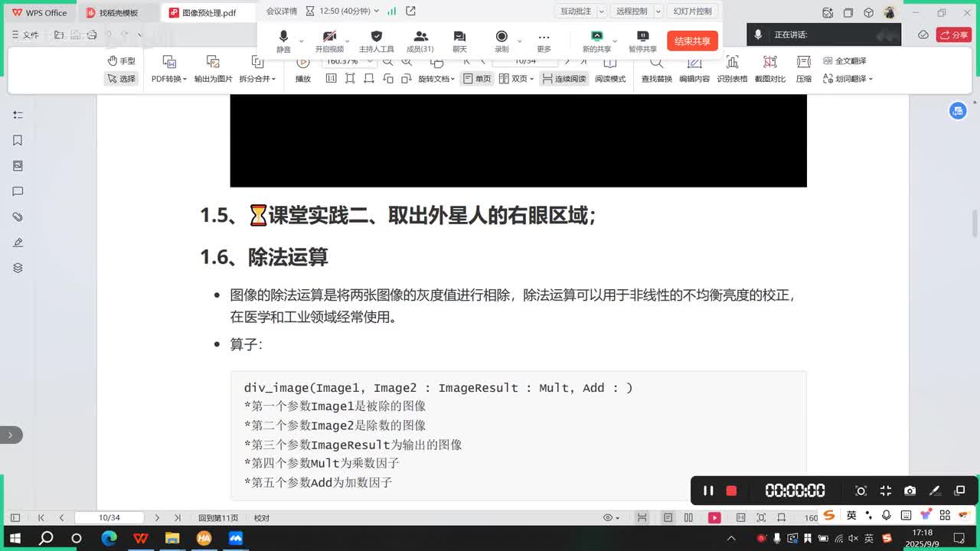
Task: Click 识别表格 table recognition
Action: point(732,69)
